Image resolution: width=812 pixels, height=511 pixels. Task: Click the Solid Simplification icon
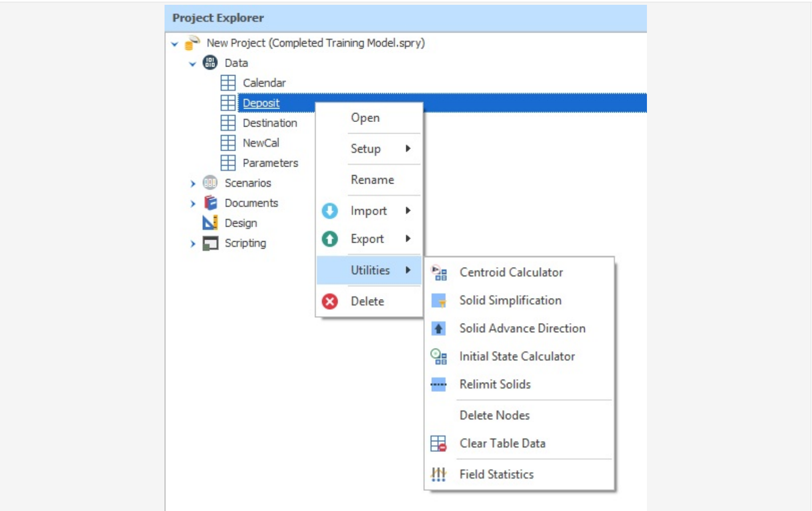[439, 301]
